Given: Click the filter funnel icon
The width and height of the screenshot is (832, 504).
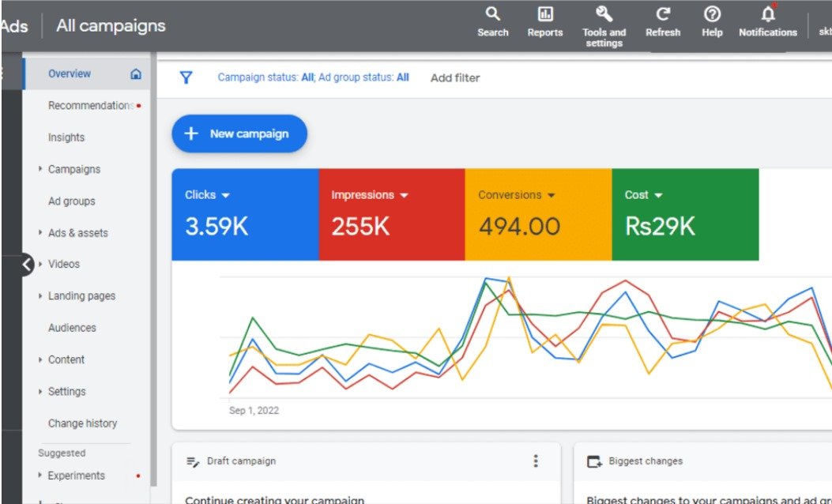Looking at the screenshot, I should [x=186, y=77].
